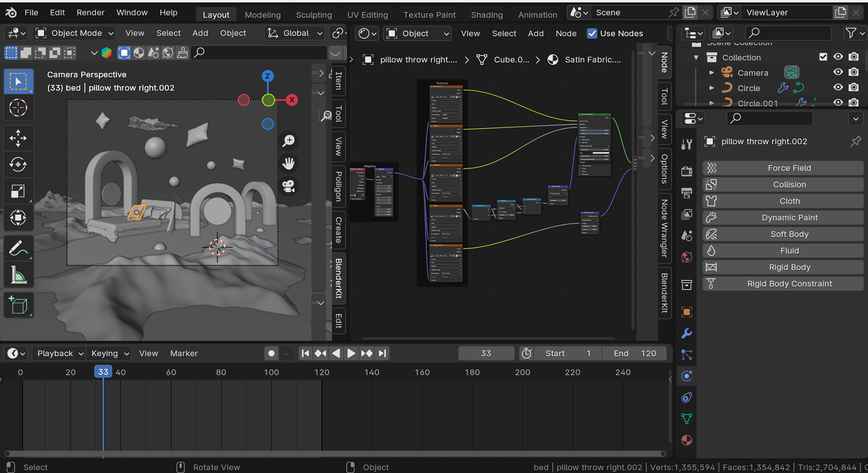Open the Window menu
The height and width of the screenshot is (473, 868).
coord(132,13)
